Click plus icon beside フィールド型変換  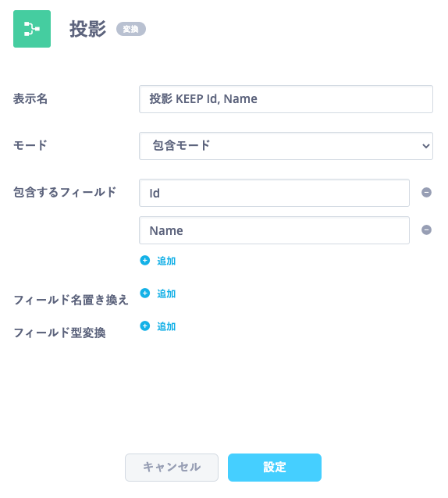tap(145, 325)
